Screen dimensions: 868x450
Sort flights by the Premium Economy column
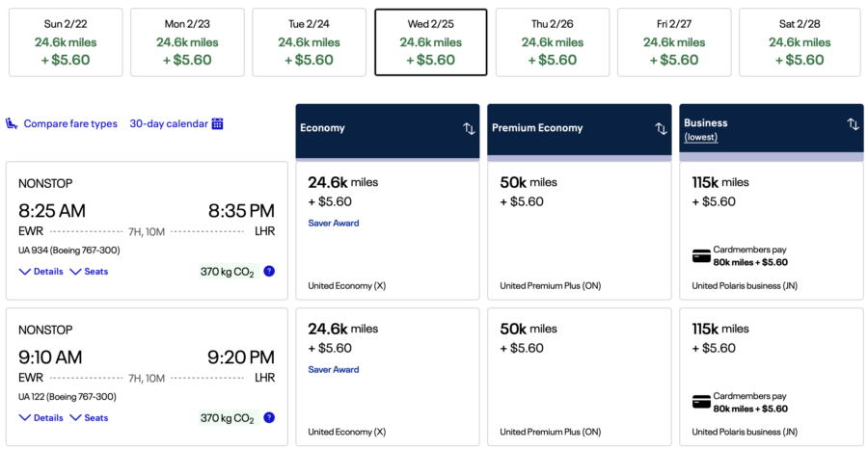661,128
